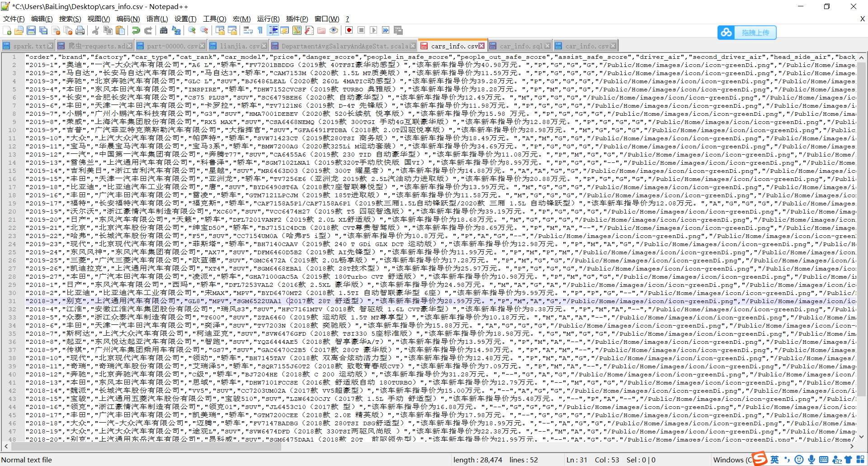The width and height of the screenshot is (868, 466).
Task: Click the Print toolbar icon
Action: click(80, 30)
